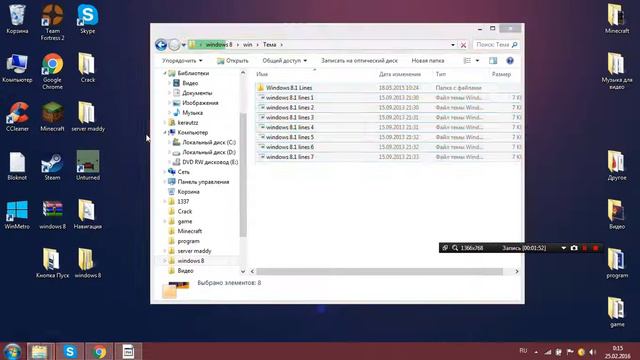The width and height of the screenshot is (640, 360).
Task: Open the Корзина recycle bin on desktop
Action: [17, 19]
